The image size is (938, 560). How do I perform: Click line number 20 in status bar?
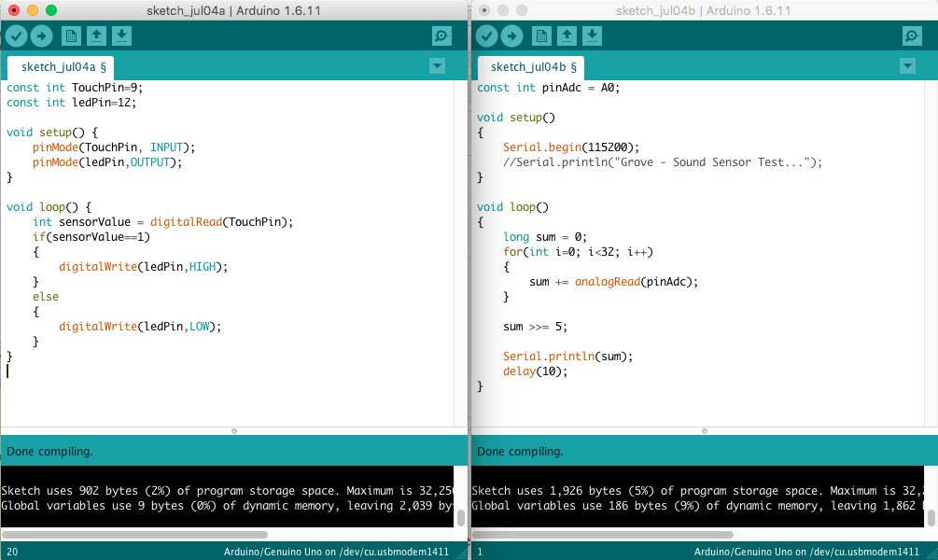pos(12,552)
